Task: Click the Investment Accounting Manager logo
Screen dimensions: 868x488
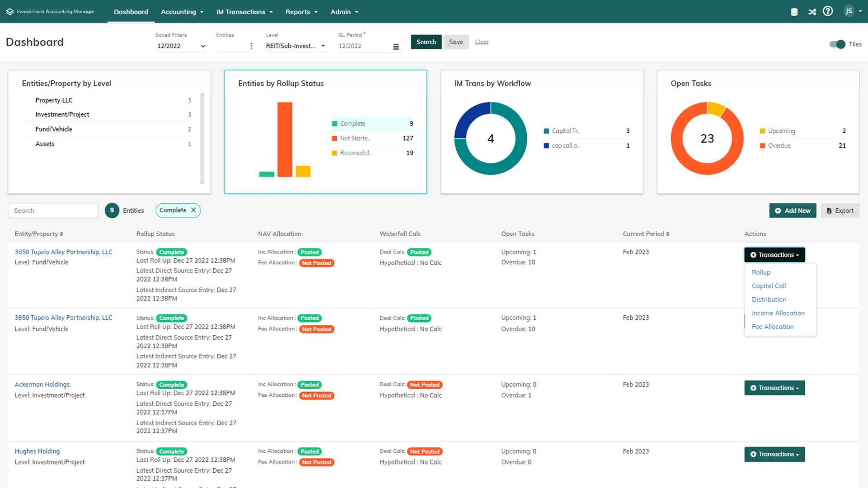Action: (51, 12)
